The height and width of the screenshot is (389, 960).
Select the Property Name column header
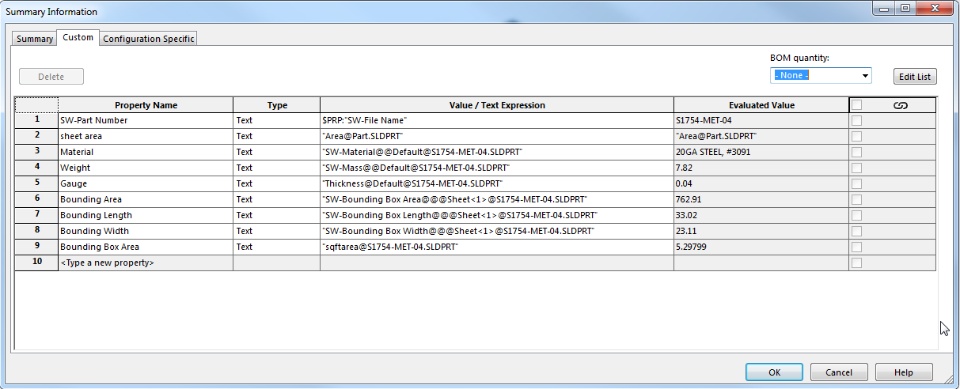pos(146,105)
